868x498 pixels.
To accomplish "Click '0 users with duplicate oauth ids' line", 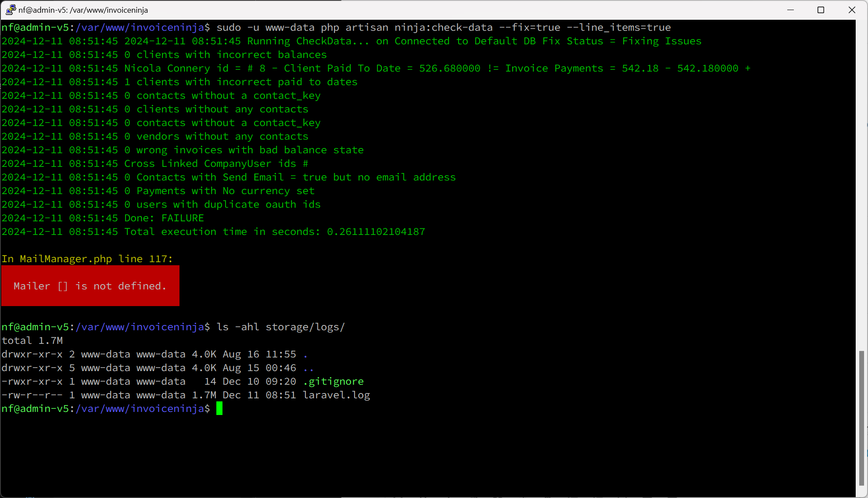I will 161,204.
